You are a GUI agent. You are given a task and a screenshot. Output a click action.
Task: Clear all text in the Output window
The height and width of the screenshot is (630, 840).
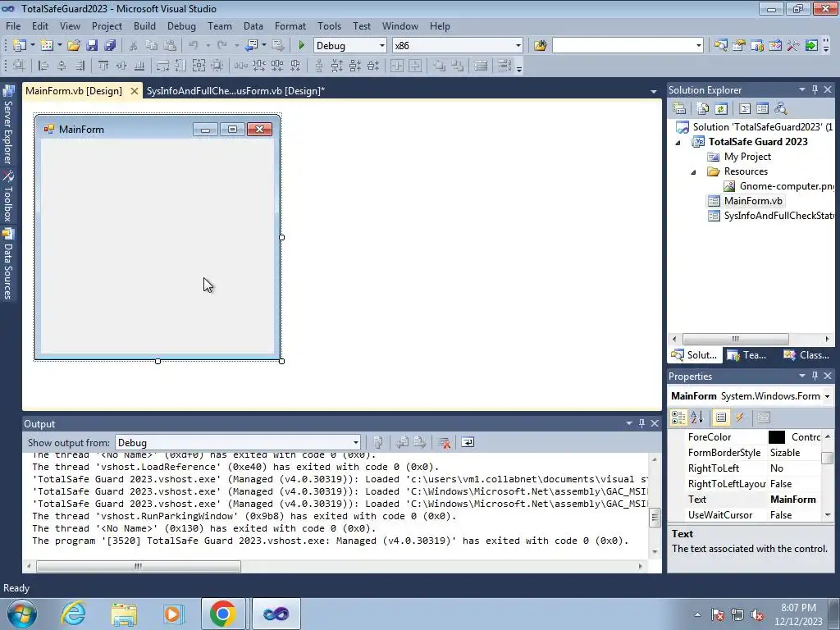tap(444, 442)
